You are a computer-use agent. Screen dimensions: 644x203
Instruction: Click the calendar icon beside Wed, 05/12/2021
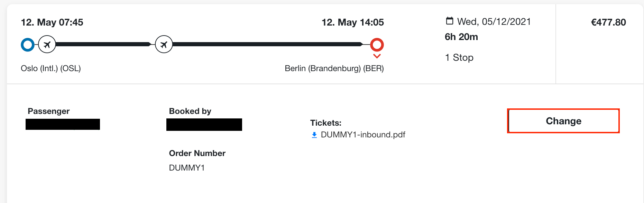coord(450,21)
